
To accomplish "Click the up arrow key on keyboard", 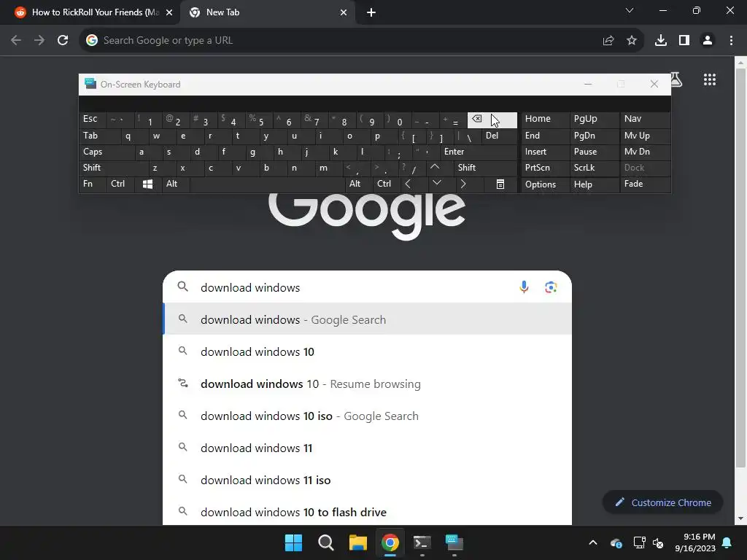I will click(435, 168).
